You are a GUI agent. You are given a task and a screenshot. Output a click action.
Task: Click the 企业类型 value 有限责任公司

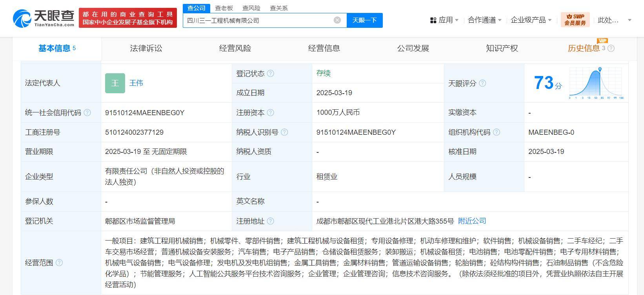pyautogui.click(x=165, y=177)
